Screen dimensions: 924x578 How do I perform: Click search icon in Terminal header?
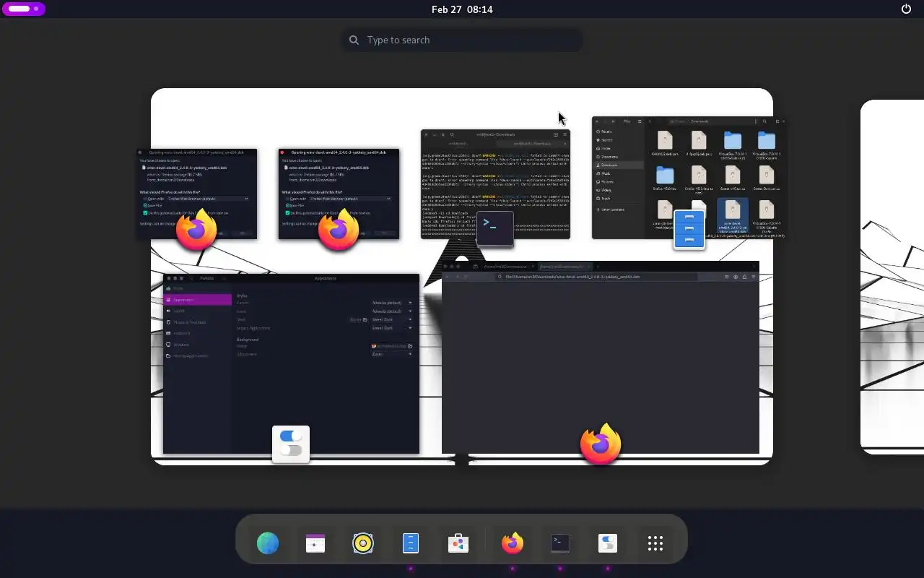[x=452, y=134]
